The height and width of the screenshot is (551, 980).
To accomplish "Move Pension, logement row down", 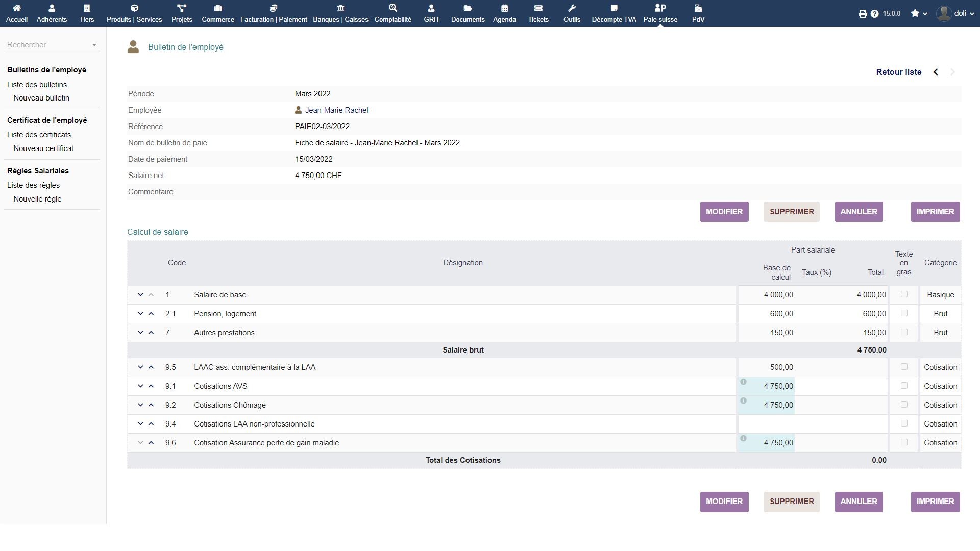I will [x=140, y=314].
